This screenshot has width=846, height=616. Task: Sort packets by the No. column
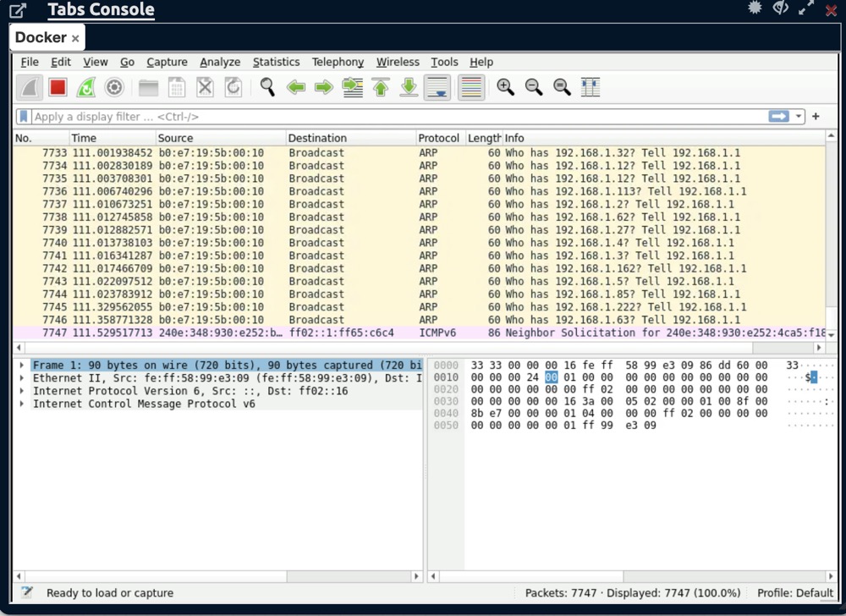(x=41, y=138)
